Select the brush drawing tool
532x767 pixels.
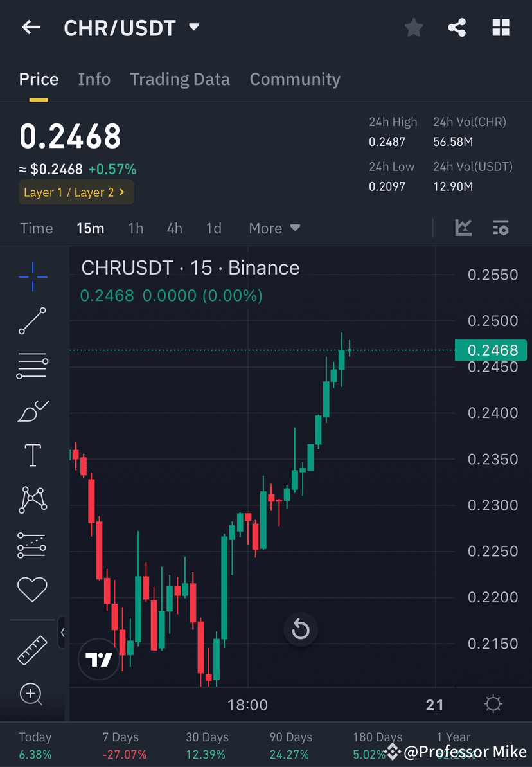click(32, 410)
